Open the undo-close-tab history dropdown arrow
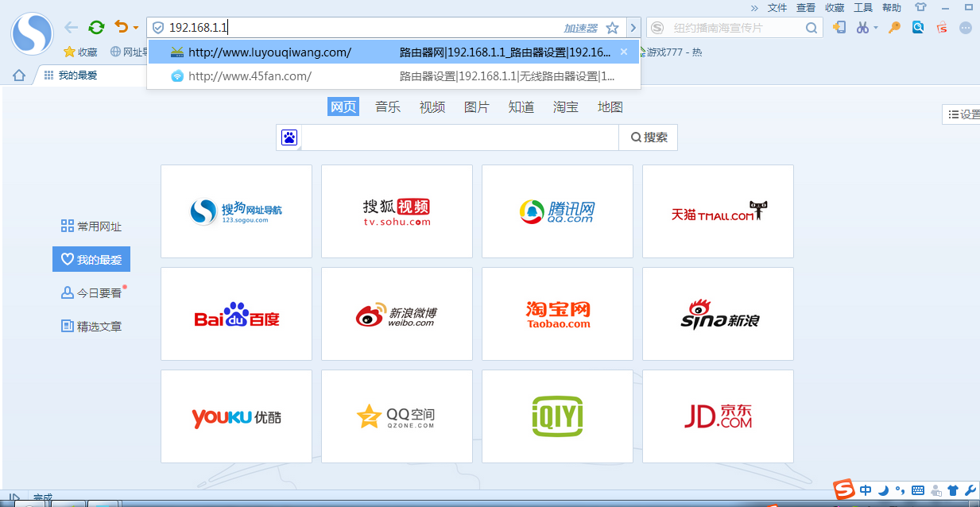 (136, 29)
